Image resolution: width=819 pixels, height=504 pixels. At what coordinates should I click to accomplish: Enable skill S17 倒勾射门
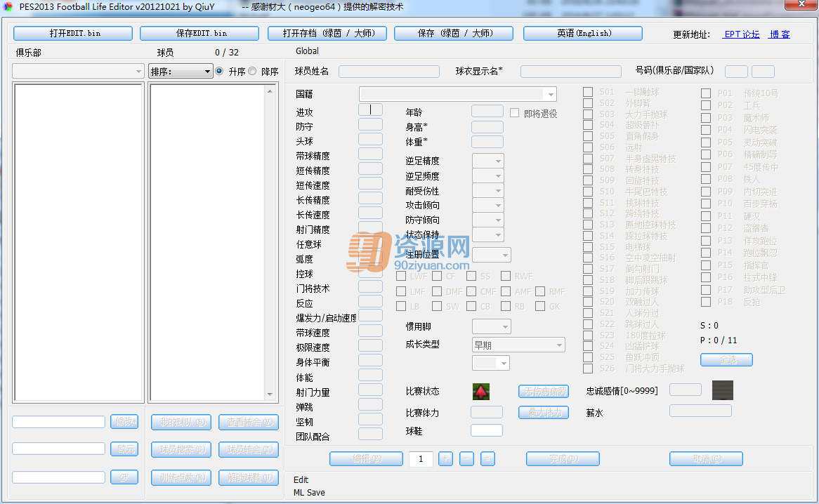tap(588, 269)
